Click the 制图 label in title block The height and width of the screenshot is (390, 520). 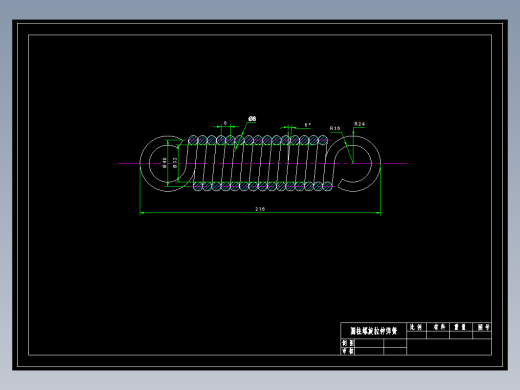coord(348,343)
